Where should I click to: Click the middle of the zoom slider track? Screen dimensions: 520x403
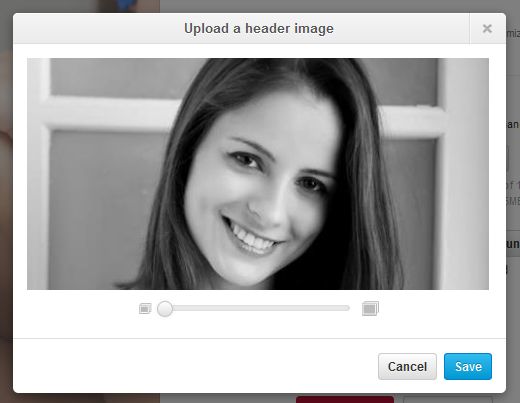pos(253,308)
